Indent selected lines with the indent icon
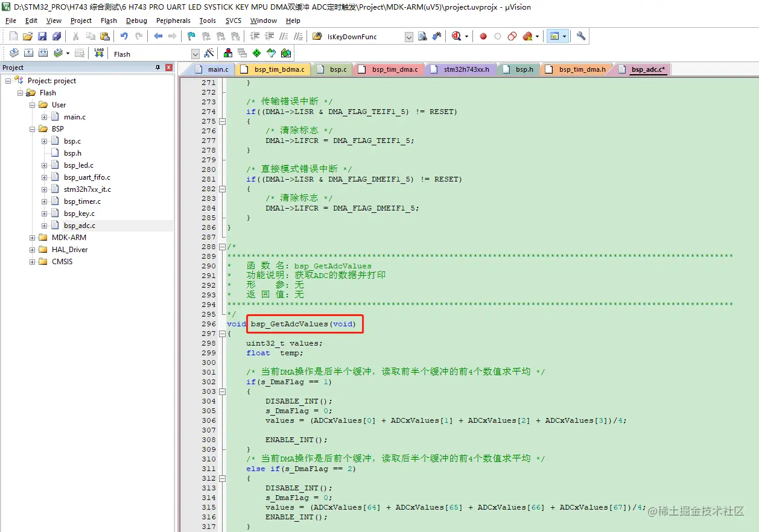The height and width of the screenshot is (532, 759). (255, 36)
